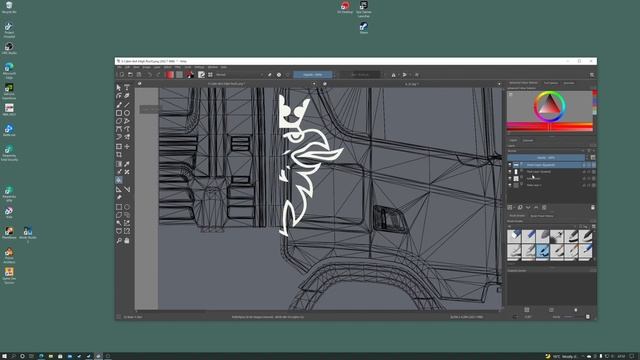Select the Gradient tool in toolbox
The image size is (640, 360).
[119, 164]
